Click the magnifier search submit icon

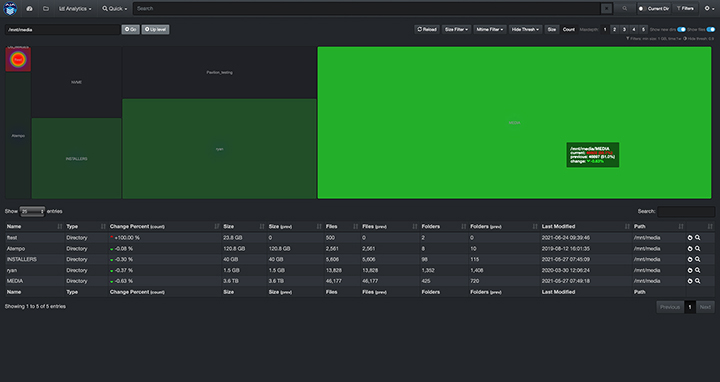(x=624, y=8)
